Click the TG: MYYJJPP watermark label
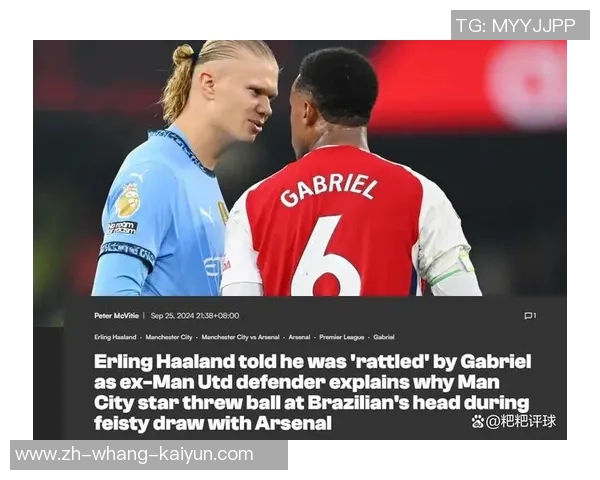The height and width of the screenshot is (480, 600). coord(520,25)
